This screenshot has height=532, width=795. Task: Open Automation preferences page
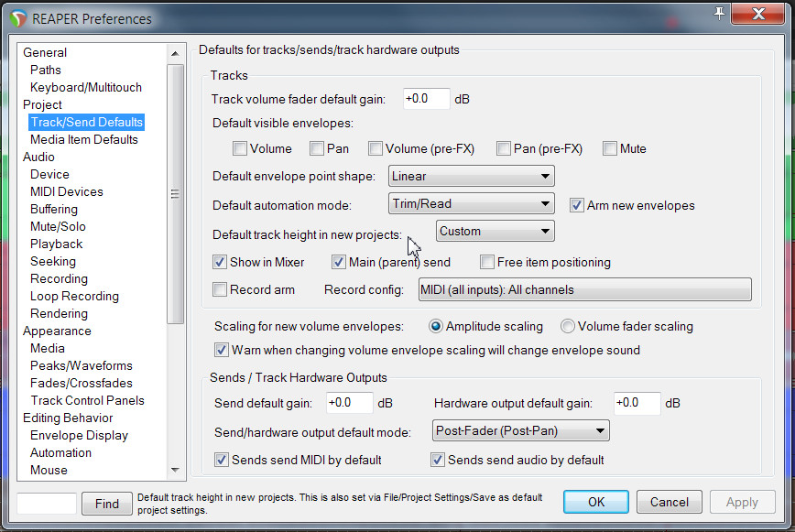(60, 452)
